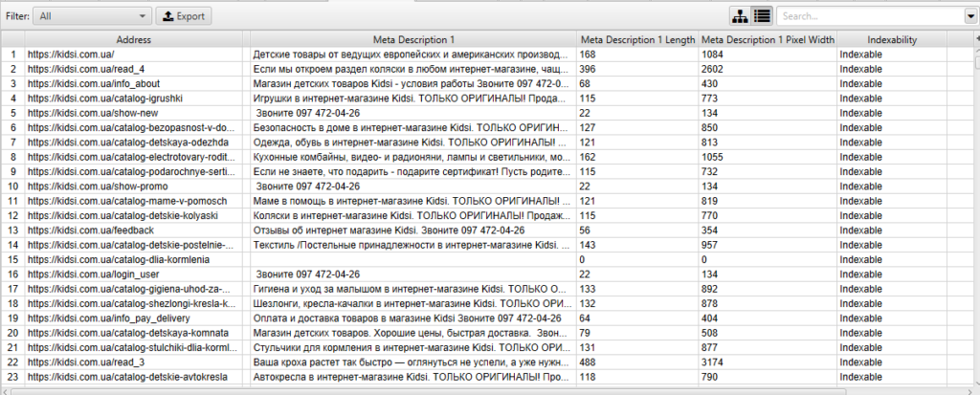The width and height of the screenshot is (980, 395).
Task: Sort by Meta Description 1 Length header
Action: coord(636,40)
